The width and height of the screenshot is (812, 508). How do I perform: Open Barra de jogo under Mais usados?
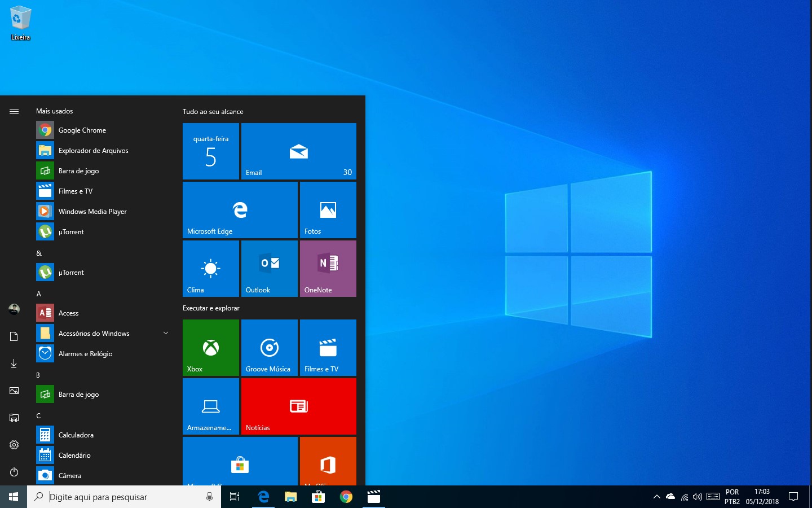pos(104,171)
